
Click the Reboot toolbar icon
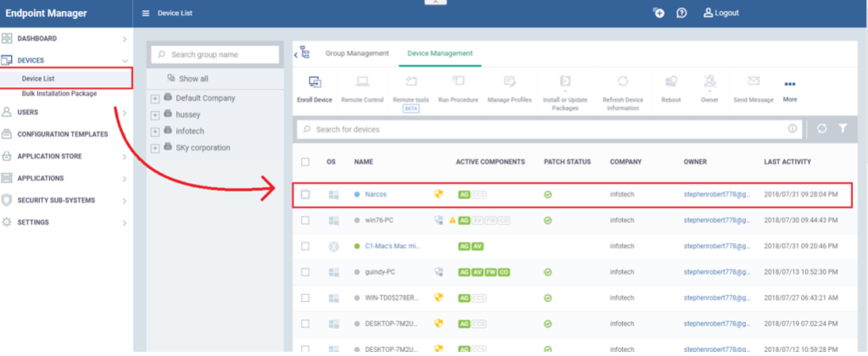[671, 82]
